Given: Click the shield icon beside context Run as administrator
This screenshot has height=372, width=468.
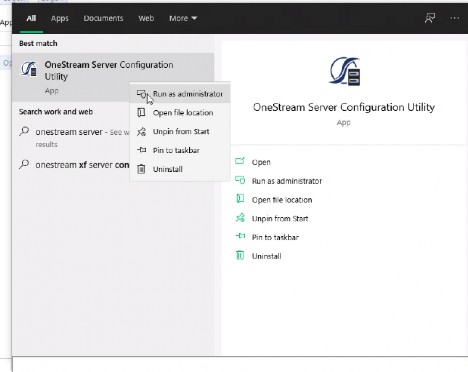Looking at the screenshot, I should click(x=142, y=94).
